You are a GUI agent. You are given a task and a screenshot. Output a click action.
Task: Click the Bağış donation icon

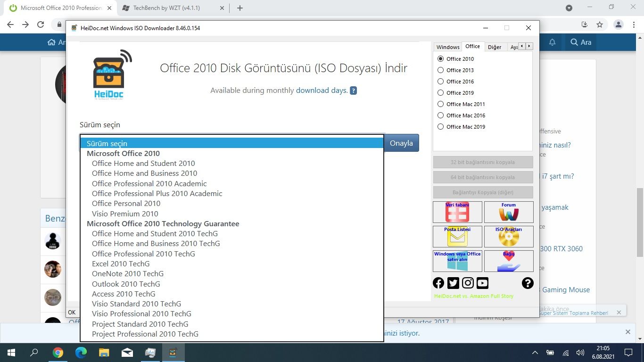(x=509, y=261)
